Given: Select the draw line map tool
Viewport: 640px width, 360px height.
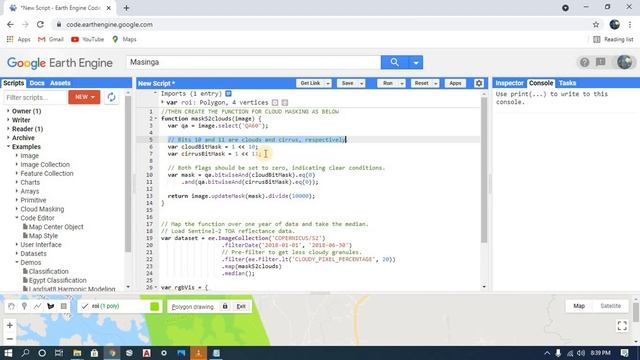Looking at the screenshot, I should pyautogui.click(x=37, y=306).
